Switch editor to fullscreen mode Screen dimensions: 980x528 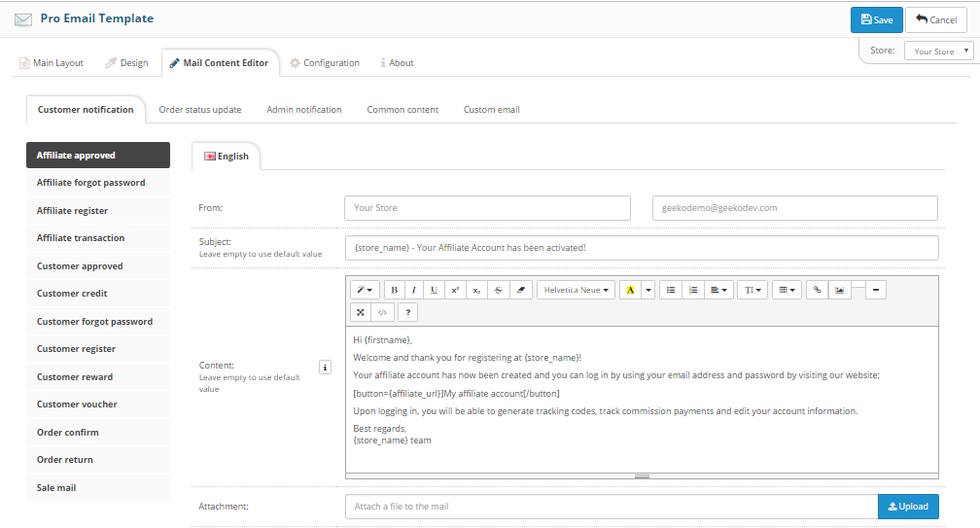361,312
